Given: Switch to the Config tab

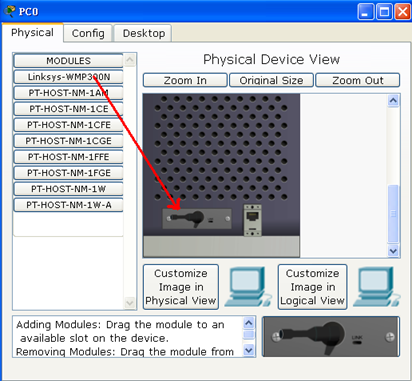Looking at the screenshot, I should coord(88,33).
